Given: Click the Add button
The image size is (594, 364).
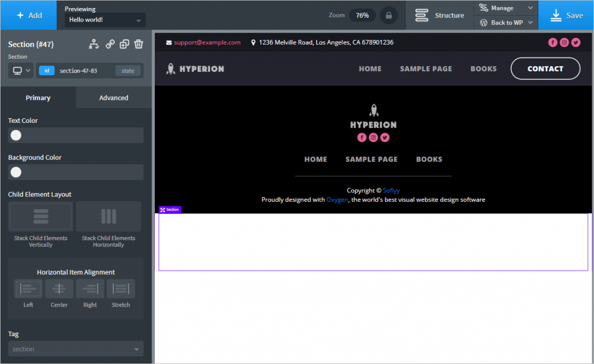Looking at the screenshot, I should click(x=28, y=15).
